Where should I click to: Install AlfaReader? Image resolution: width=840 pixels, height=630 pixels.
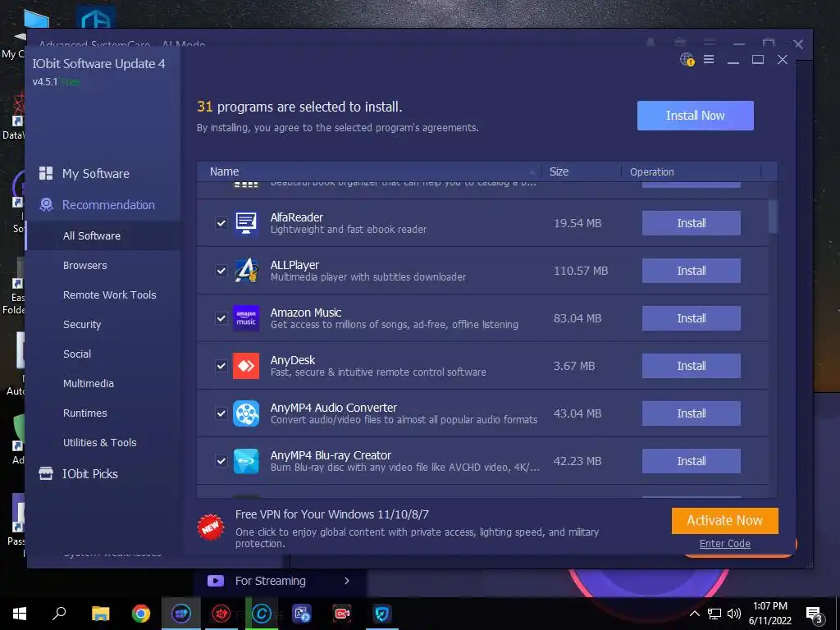(691, 223)
